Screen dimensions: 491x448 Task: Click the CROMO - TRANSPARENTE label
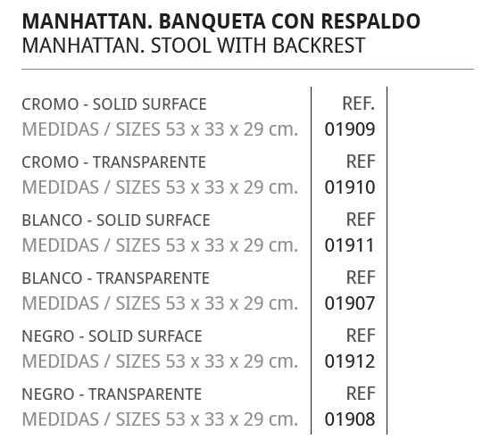(x=114, y=162)
